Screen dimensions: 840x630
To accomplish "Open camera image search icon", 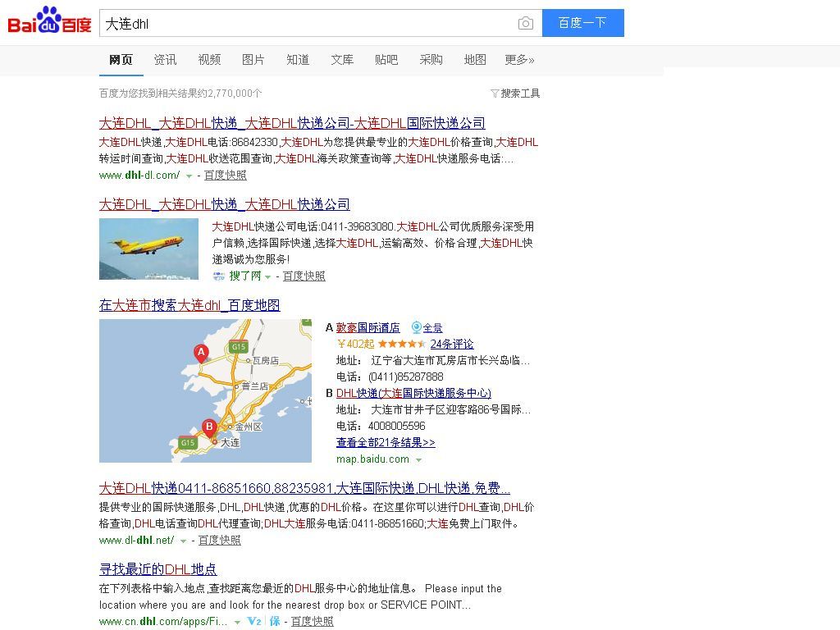I will coord(526,23).
